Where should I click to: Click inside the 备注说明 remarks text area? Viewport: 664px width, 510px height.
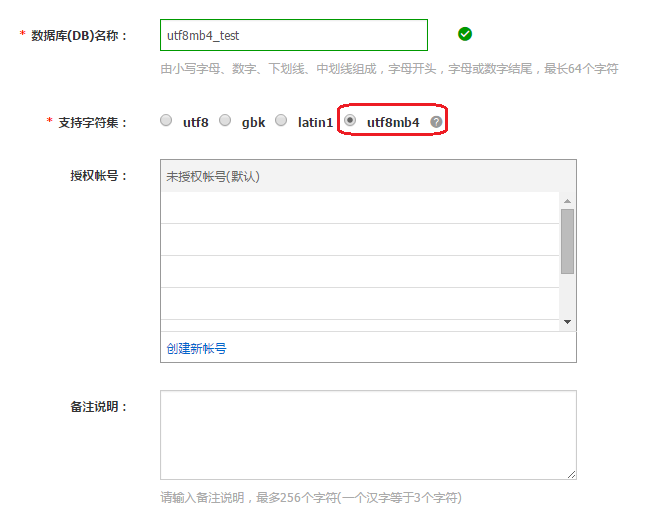tap(367, 435)
